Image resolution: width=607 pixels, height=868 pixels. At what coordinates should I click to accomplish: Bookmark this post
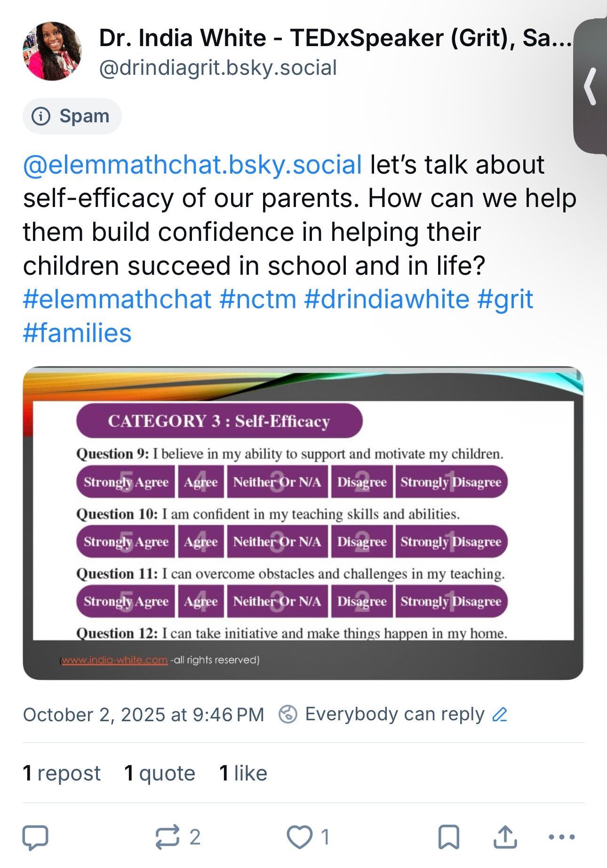pos(448,837)
